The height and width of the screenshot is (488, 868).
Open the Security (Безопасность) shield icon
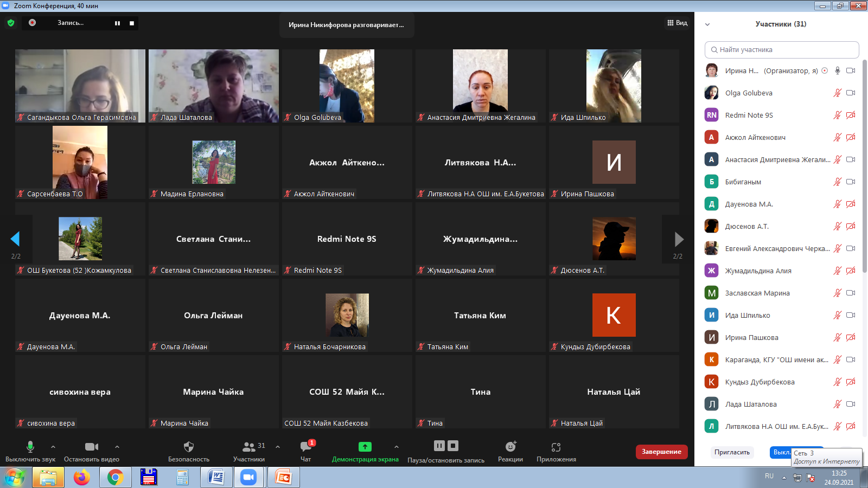189,447
